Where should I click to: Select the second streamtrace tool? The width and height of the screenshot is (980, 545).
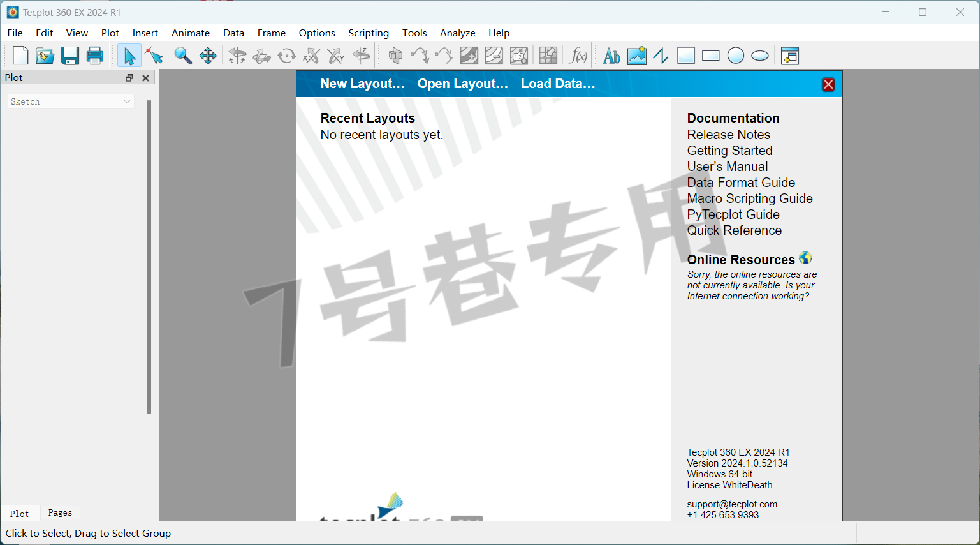tap(444, 56)
